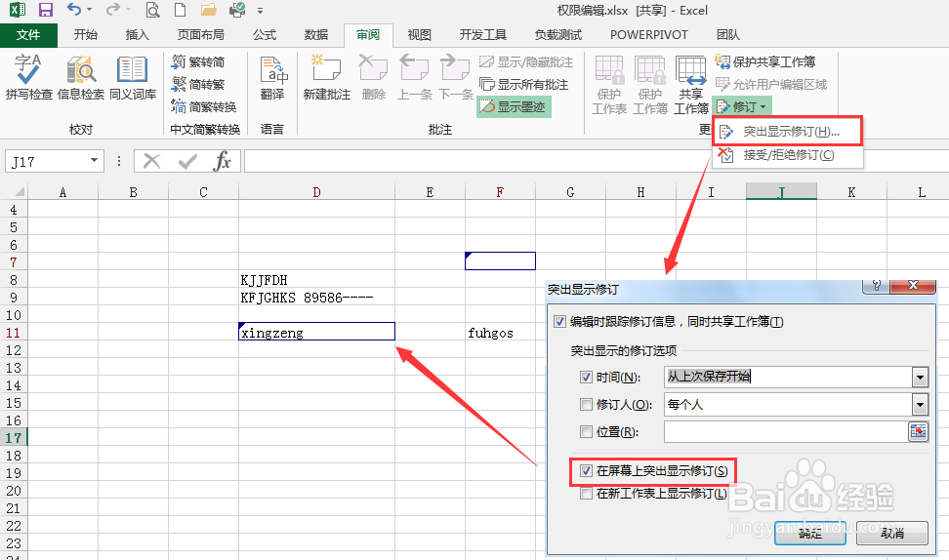Click the insert function fx icon
The width and height of the screenshot is (949, 560).
(223, 162)
